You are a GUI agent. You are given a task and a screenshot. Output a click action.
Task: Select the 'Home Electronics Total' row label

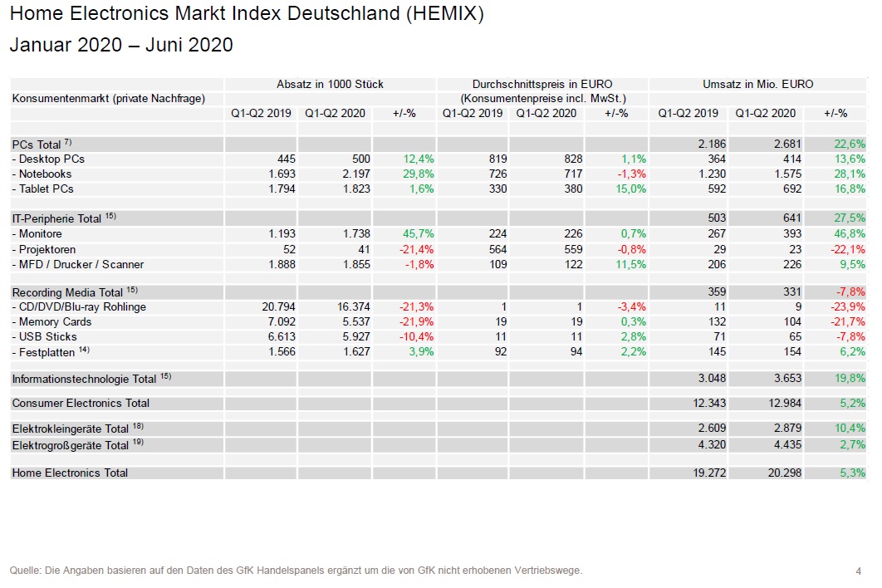(x=70, y=473)
